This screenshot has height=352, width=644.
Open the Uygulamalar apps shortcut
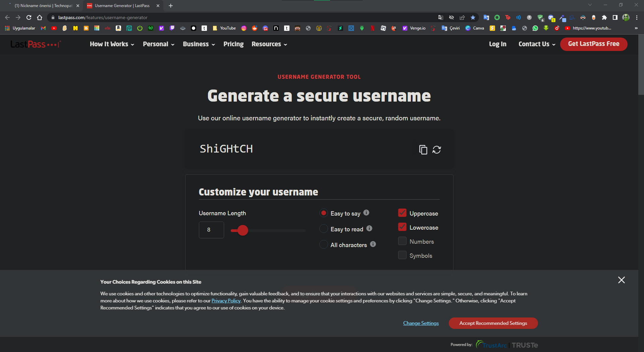(20, 28)
